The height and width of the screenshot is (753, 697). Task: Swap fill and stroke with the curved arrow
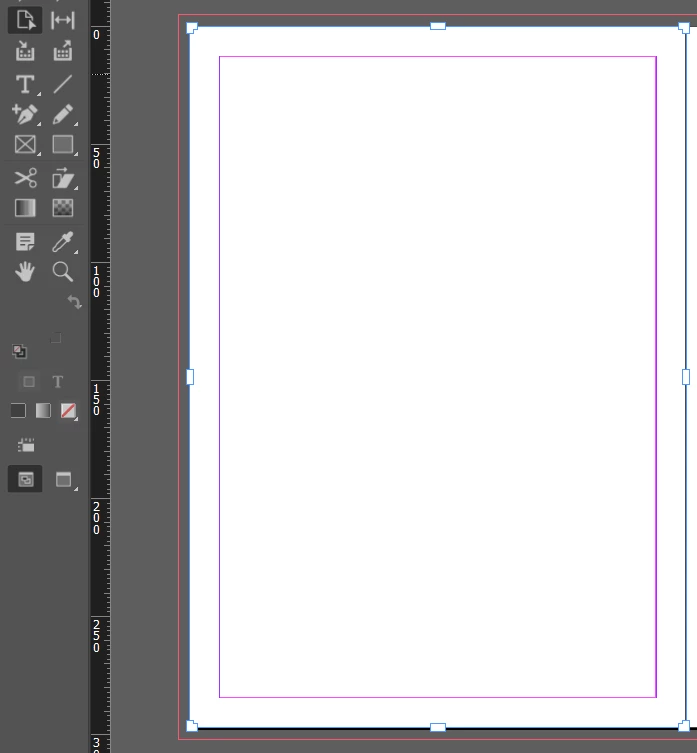point(74,302)
